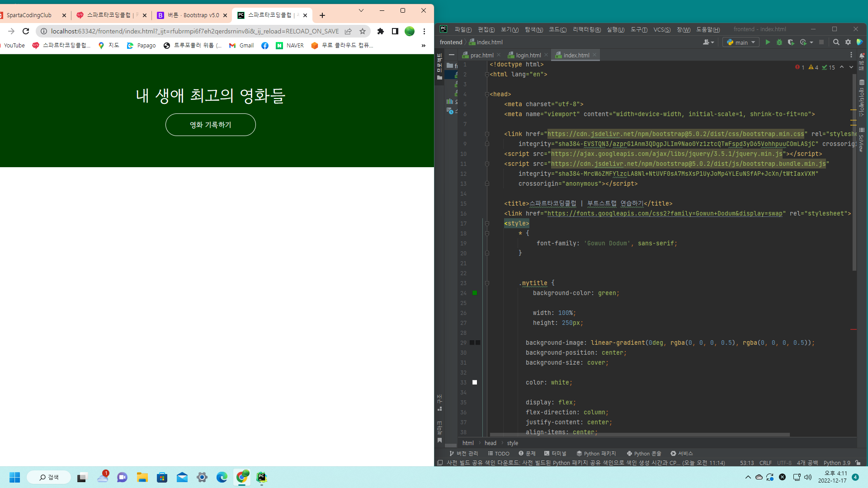This screenshot has width=868, height=488.
Task: Click the yellow warning count indicator
Action: (813, 67)
